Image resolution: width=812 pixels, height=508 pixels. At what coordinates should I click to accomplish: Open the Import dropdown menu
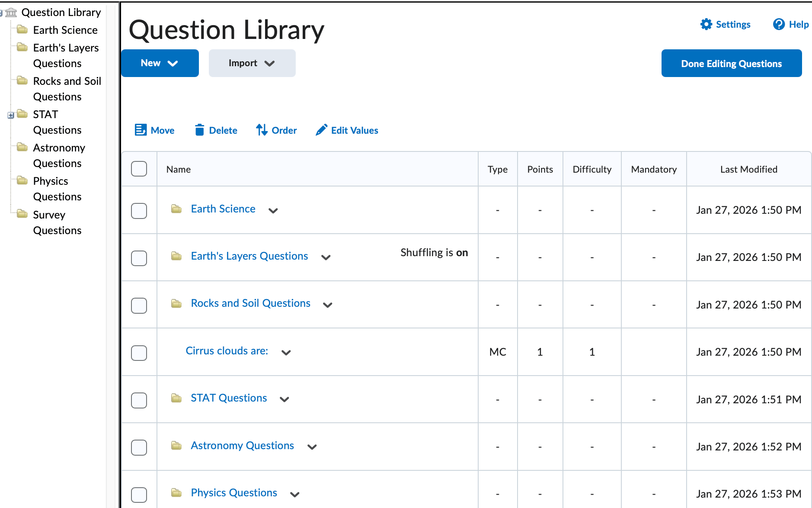coord(252,63)
